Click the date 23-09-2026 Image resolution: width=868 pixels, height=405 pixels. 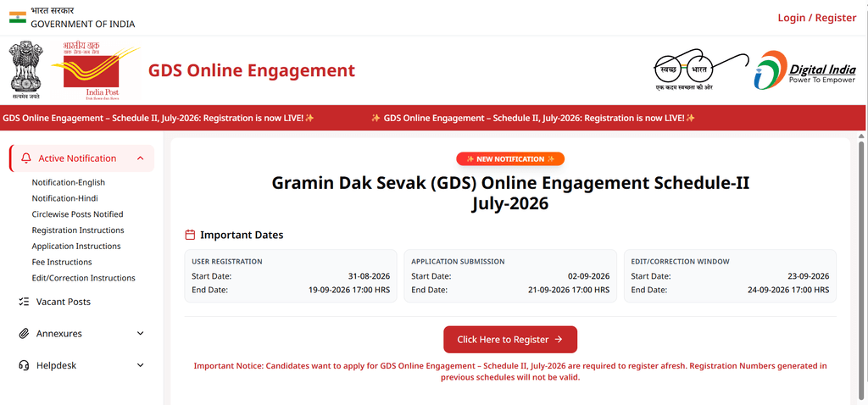coord(809,277)
